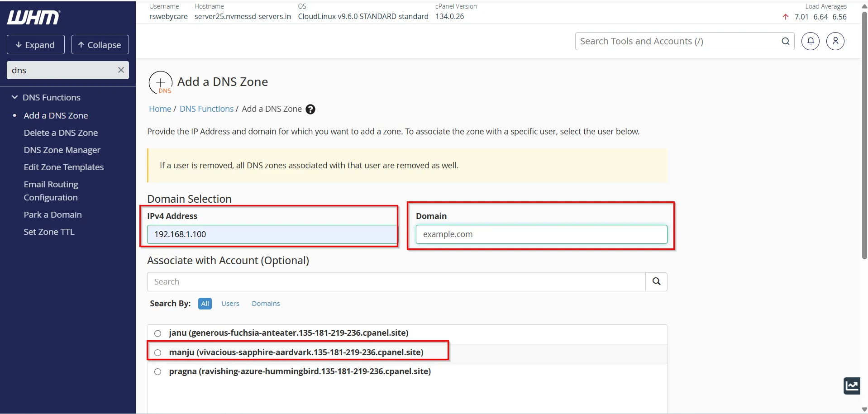Click the account search magnifier button
The height and width of the screenshot is (414, 868).
pos(656,281)
